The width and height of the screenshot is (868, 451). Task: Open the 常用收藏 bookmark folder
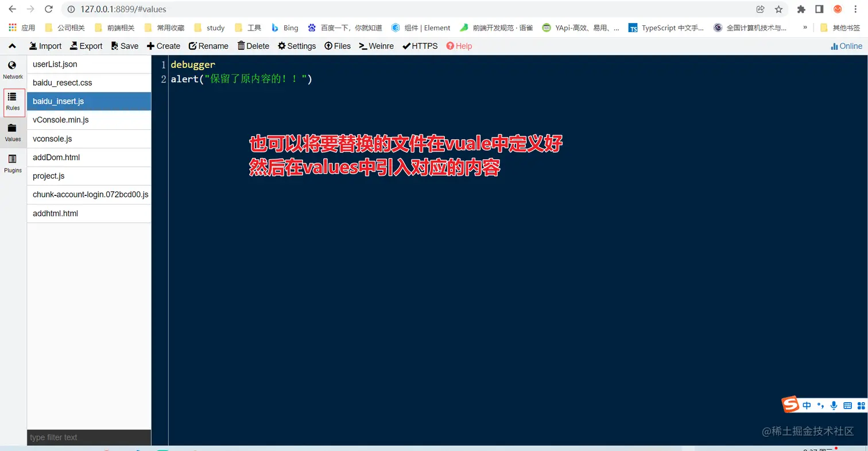[164, 28]
